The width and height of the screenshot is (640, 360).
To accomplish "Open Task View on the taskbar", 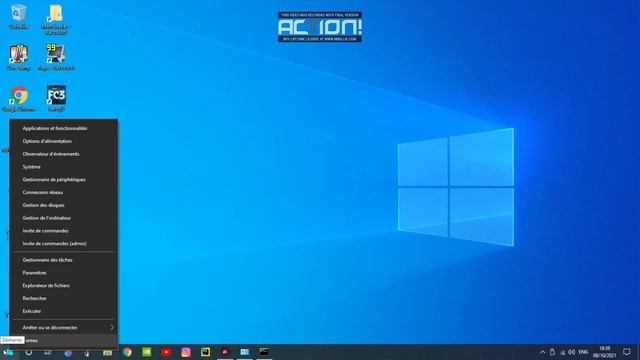I will click(x=48, y=352).
